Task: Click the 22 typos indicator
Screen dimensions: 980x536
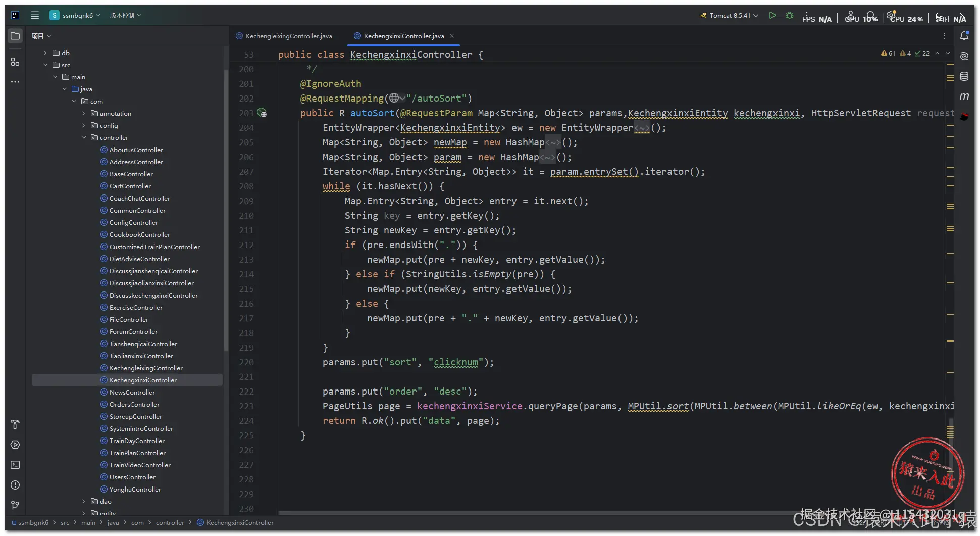Action: tap(922, 53)
